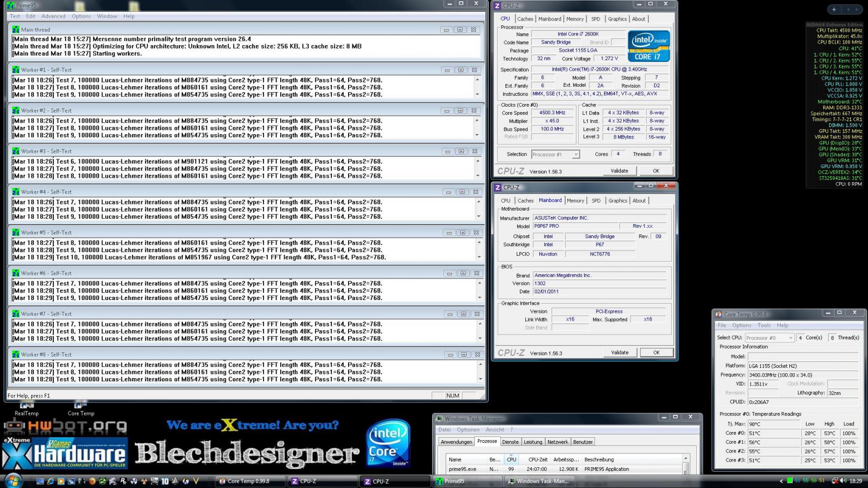Launch Internet Explorer from quick launch
868x488 pixels.
50,481
